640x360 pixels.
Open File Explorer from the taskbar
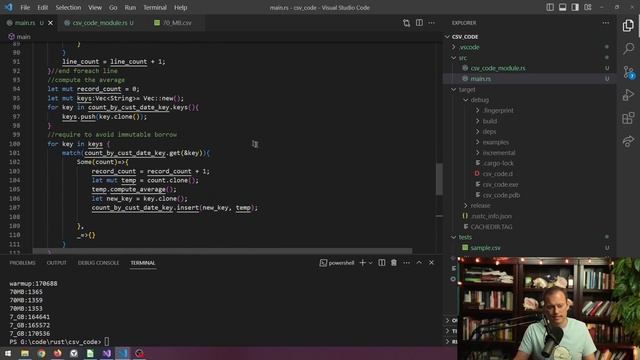(x=25, y=353)
